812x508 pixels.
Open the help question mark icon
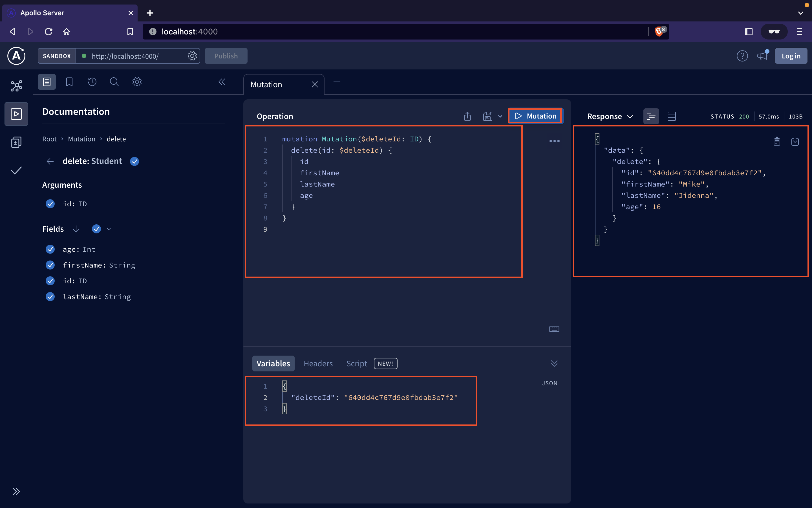[x=742, y=56]
